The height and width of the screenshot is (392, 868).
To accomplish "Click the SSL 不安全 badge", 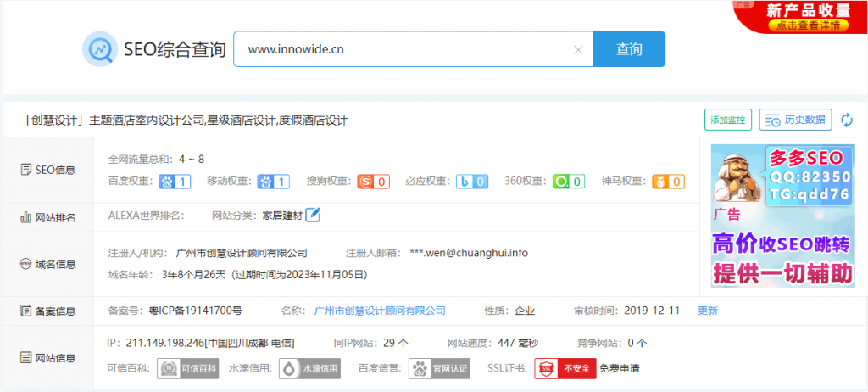I will click(x=565, y=369).
